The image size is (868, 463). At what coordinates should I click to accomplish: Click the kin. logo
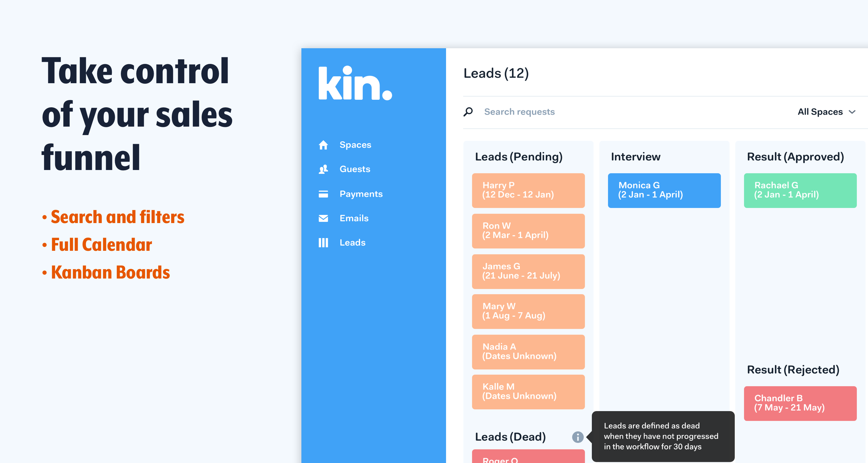click(x=355, y=83)
